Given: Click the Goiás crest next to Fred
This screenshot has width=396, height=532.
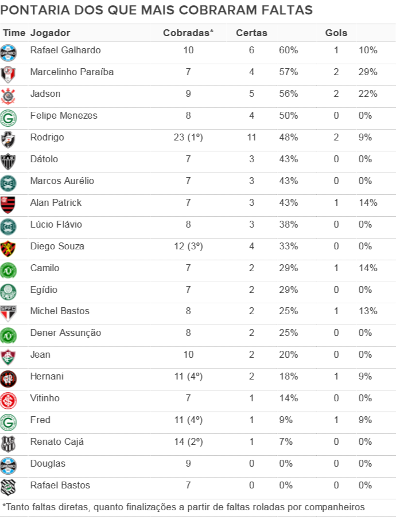Looking at the screenshot, I should [9, 421].
